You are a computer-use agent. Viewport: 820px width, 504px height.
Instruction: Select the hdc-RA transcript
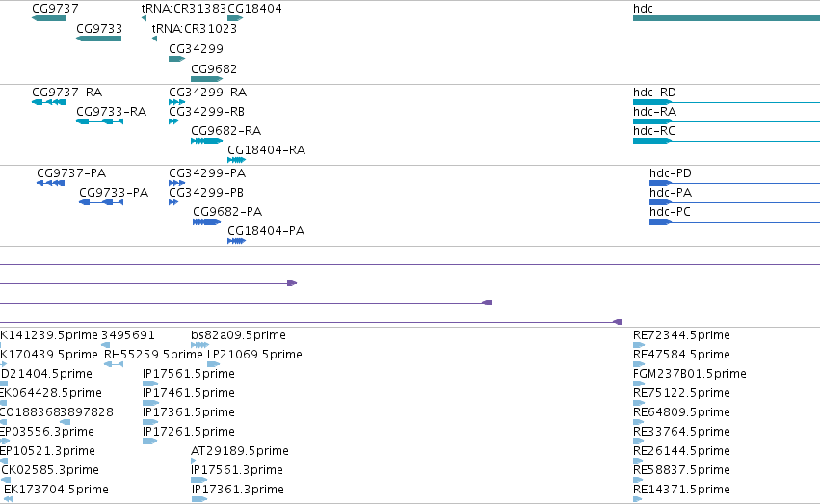point(727,121)
